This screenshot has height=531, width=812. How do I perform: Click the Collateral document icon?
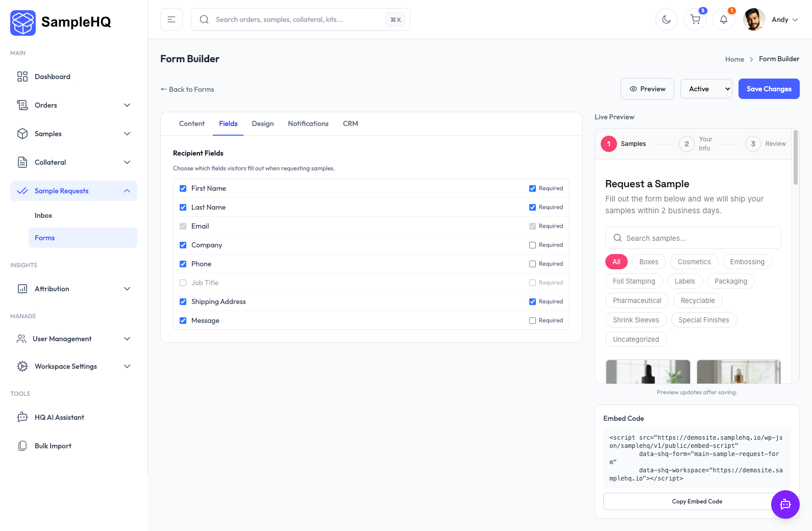click(22, 162)
